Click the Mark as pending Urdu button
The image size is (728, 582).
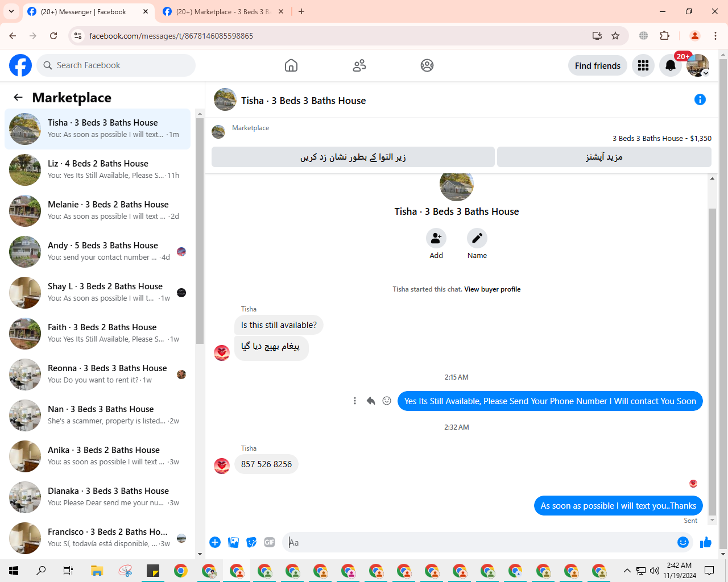353,157
